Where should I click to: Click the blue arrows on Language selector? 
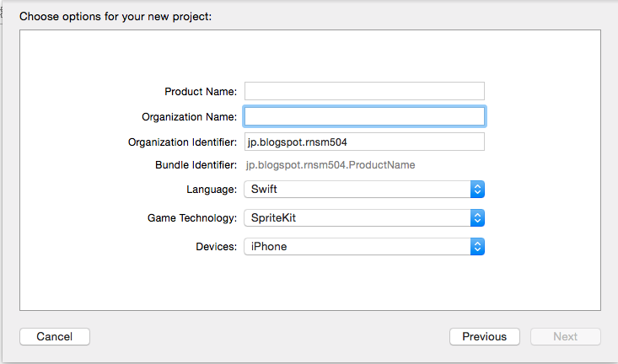tap(477, 190)
